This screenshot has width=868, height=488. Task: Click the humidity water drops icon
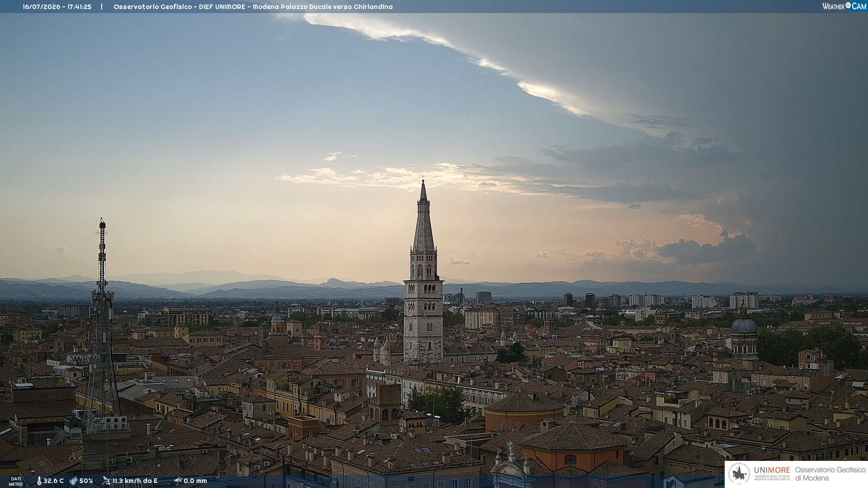point(73,481)
